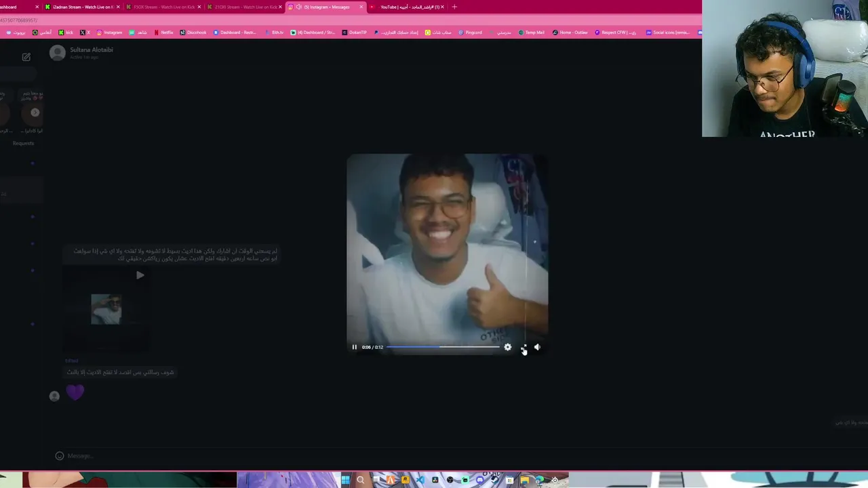The width and height of the screenshot is (868, 488).
Task: Open the Social icons bookmark
Action: [x=668, y=33]
